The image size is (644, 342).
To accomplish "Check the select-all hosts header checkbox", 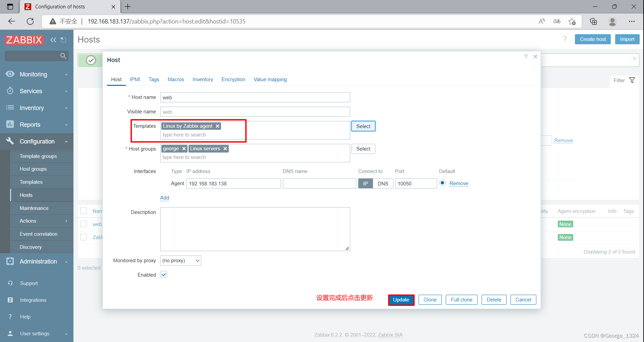I will [x=84, y=211].
